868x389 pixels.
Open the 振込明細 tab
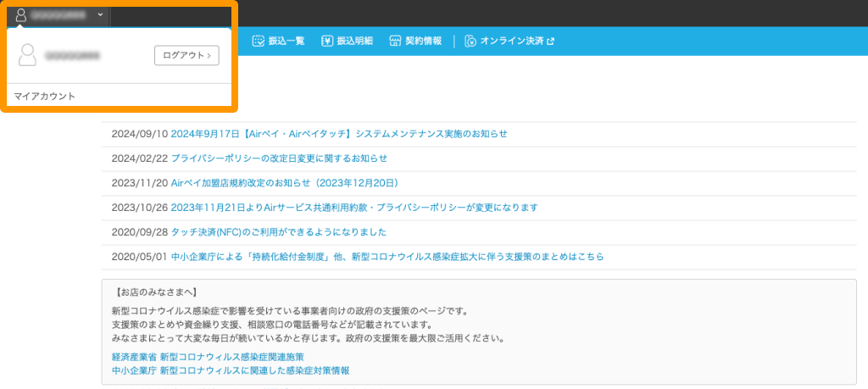(354, 41)
